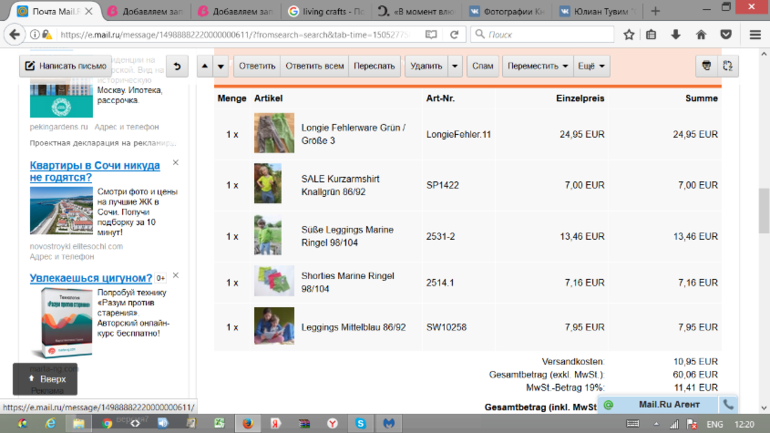Expand the dropdown arrow beside Удалить
Viewport: 770px width, 433px height.
[456, 67]
